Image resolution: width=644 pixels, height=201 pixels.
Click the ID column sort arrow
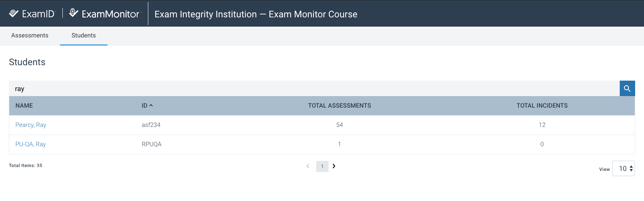pos(151,105)
